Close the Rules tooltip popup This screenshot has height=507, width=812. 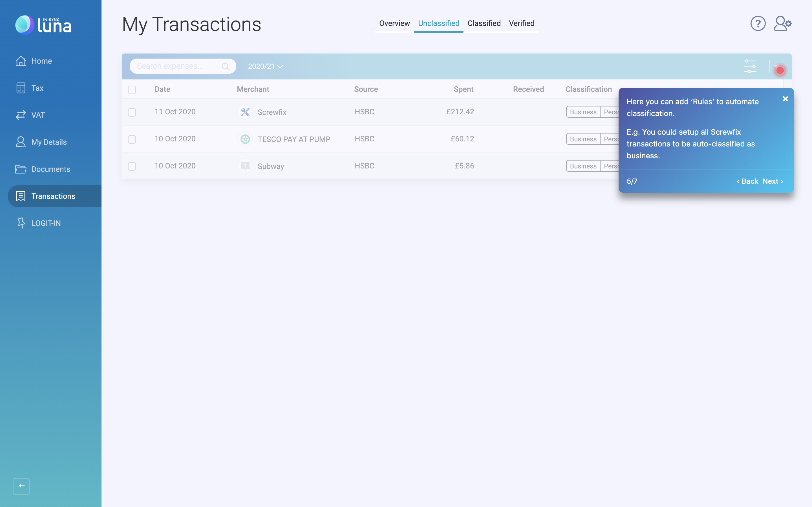pos(785,99)
